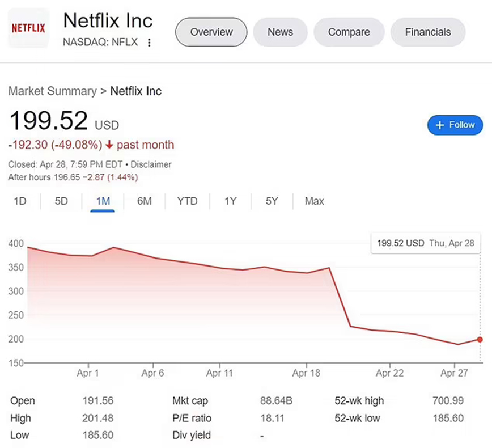
Task: Go to the Financials tab
Action: coord(427,32)
